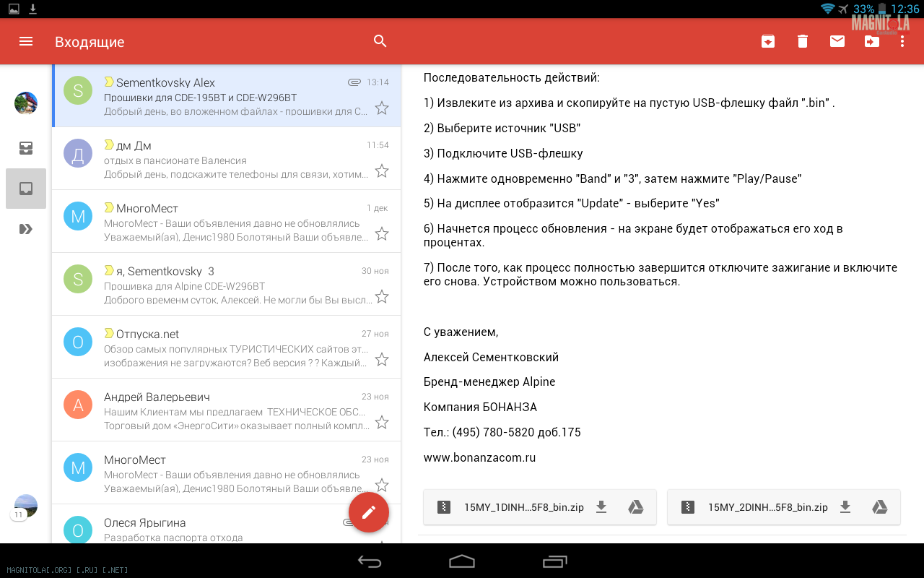
Task: Archive the open email
Action: click(768, 41)
